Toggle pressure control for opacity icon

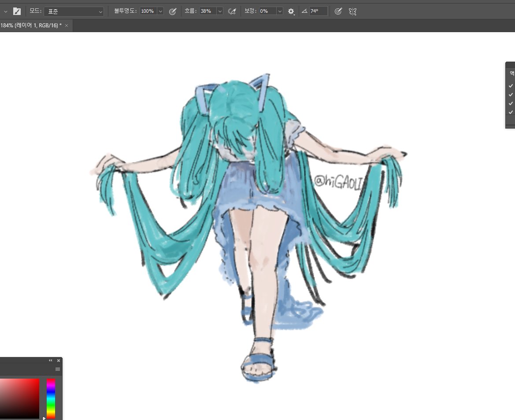pyautogui.click(x=172, y=11)
